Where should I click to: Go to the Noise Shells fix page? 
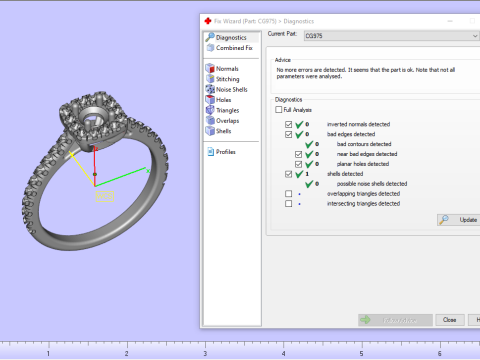pos(232,89)
